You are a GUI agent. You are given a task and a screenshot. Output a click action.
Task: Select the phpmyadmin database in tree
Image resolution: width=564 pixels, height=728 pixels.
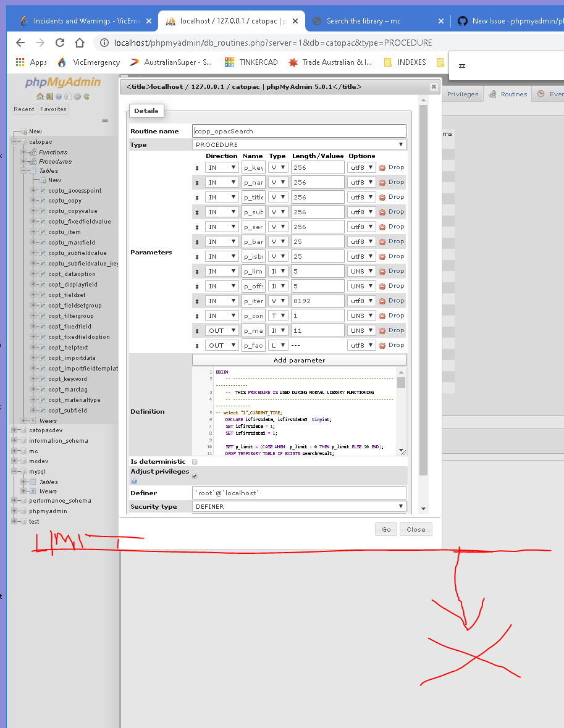coord(48,511)
